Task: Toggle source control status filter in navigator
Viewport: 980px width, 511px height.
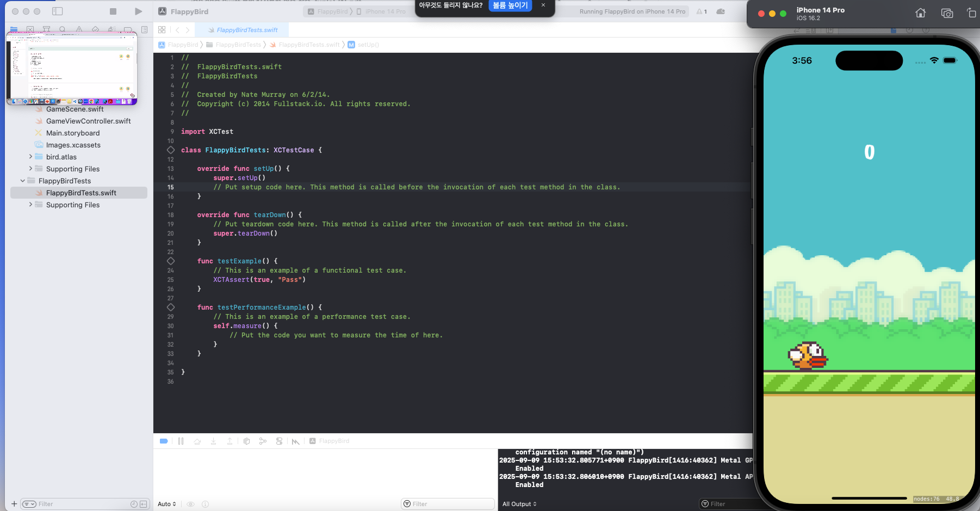Action: pyautogui.click(x=144, y=504)
